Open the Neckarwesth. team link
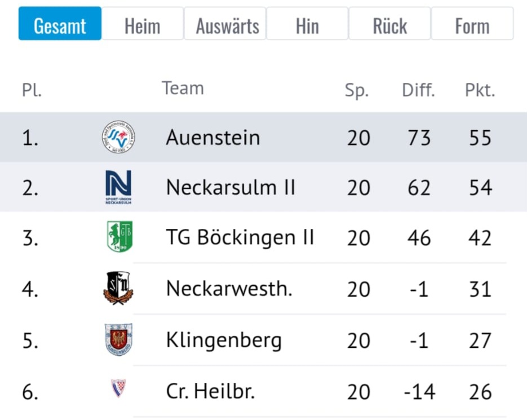This screenshot has height=420, width=527. pyautogui.click(x=229, y=289)
